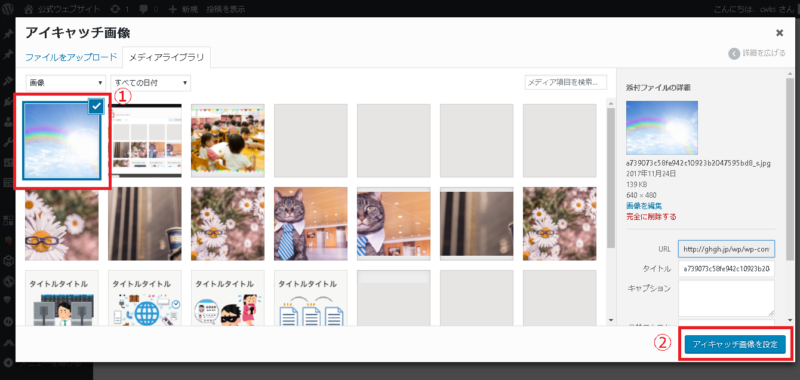Click アイキャッチ画像を設定 button
This screenshot has height=380, width=800.
[735, 344]
